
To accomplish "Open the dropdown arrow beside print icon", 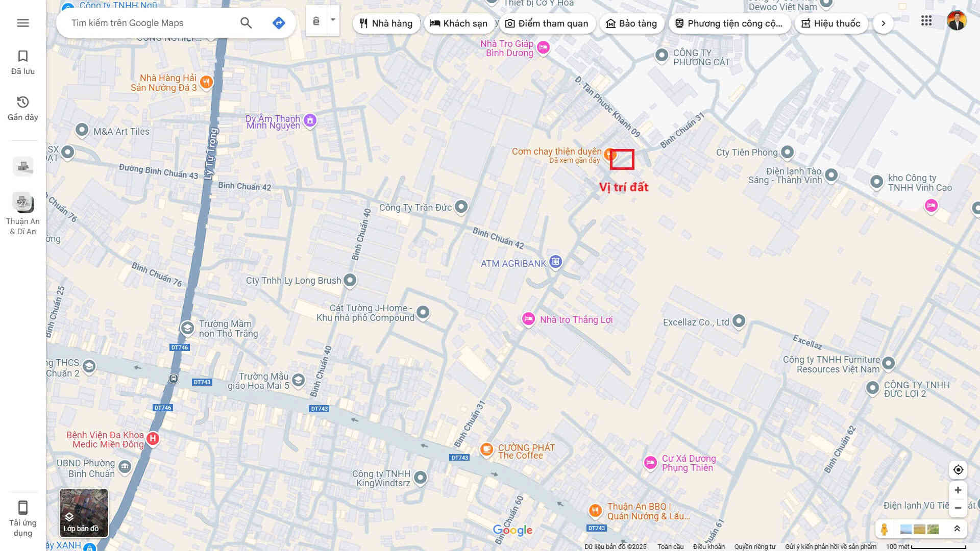I will tap(333, 20).
